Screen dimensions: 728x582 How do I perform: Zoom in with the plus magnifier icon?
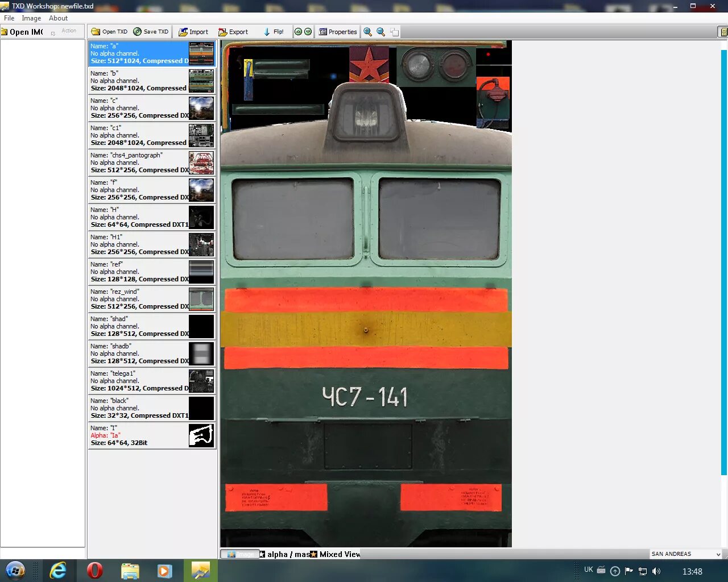368,32
